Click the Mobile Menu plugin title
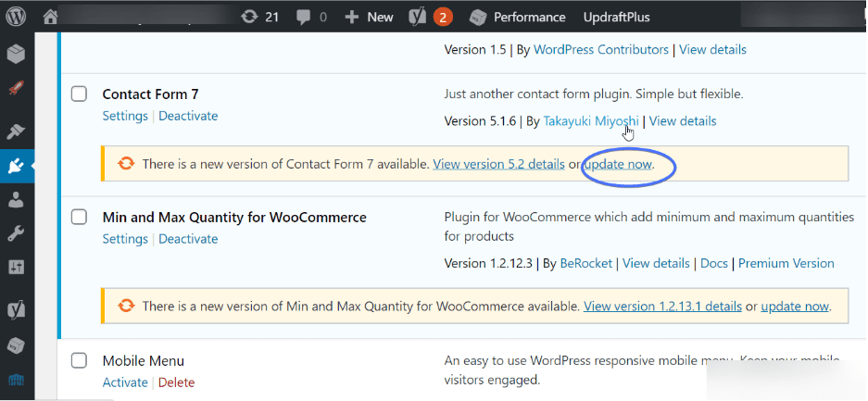868x401 pixels. point(144,361)
